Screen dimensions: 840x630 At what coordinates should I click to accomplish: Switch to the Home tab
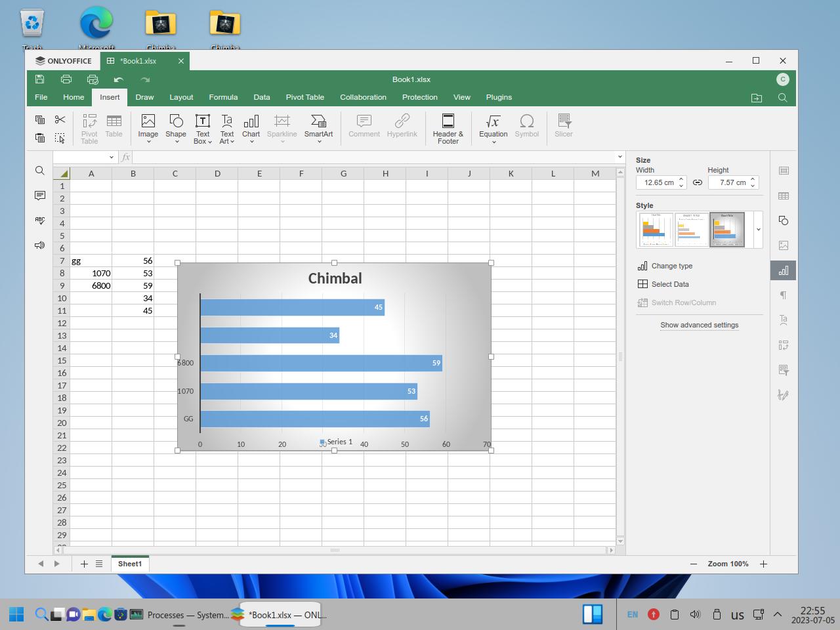click(x=73, y=97)
